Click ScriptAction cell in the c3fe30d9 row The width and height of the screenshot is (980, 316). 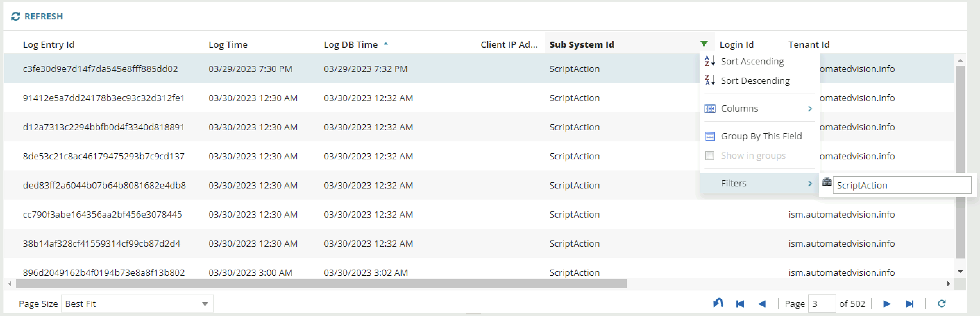coord(574,69)
